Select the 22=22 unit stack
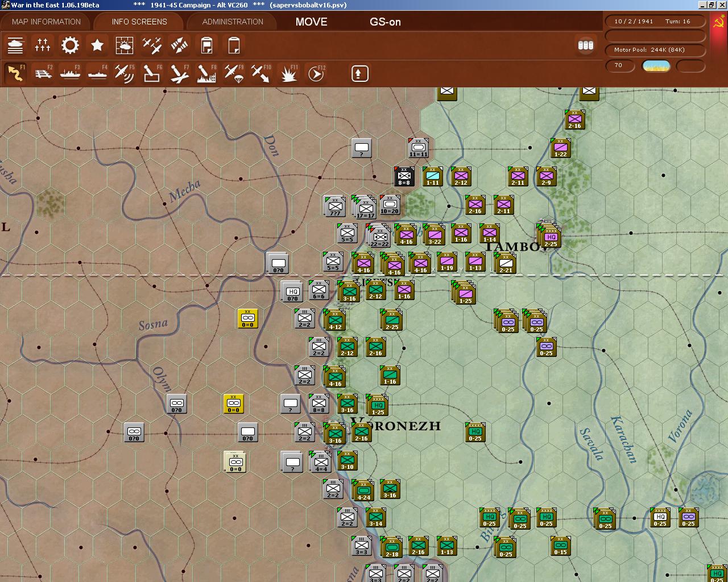Image resolution: width=728 pixels, height=582 pixels. (379, 236)
